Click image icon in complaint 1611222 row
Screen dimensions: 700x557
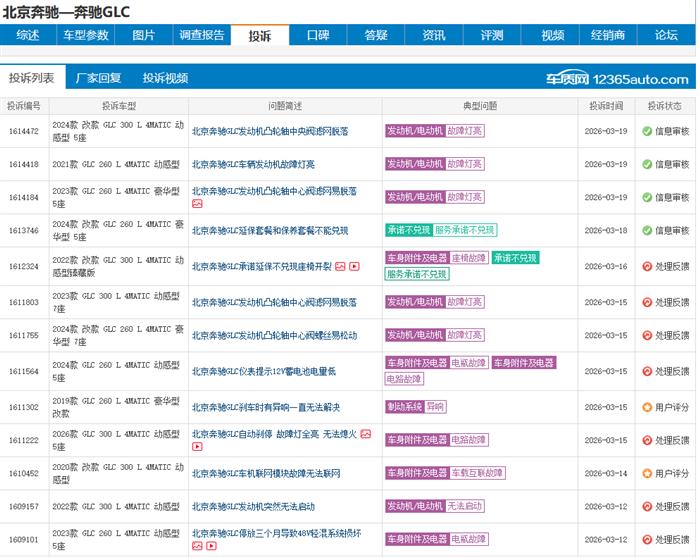point(366,434)
